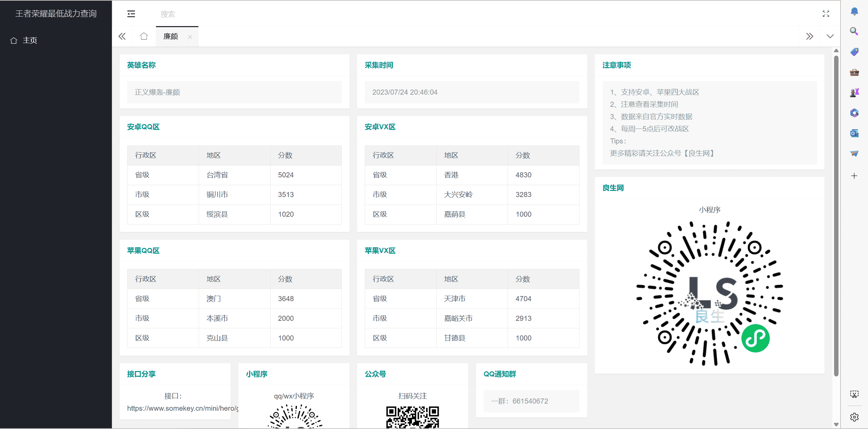Viewport: 868px width, 429px height.
Task: Toggle fullscreen with the expand arrows icon
Action: click(x=826, y=14)
